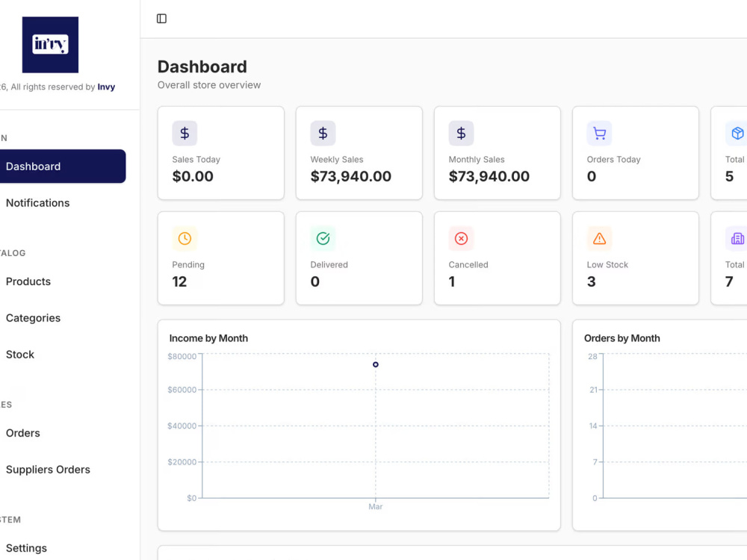Screen dimensions: 747x560
Task: Click the blue box icon above Total 5
Action: tap(737, 134)
